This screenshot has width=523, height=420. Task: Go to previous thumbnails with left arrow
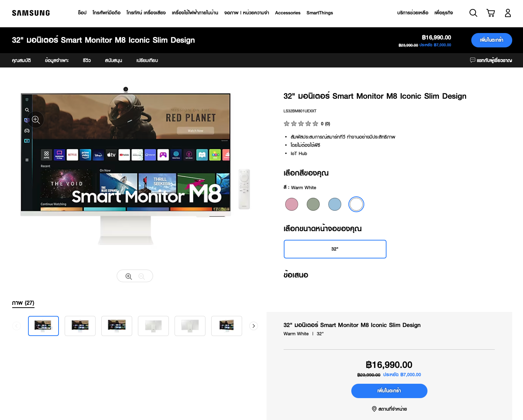[x=17, y=326]
